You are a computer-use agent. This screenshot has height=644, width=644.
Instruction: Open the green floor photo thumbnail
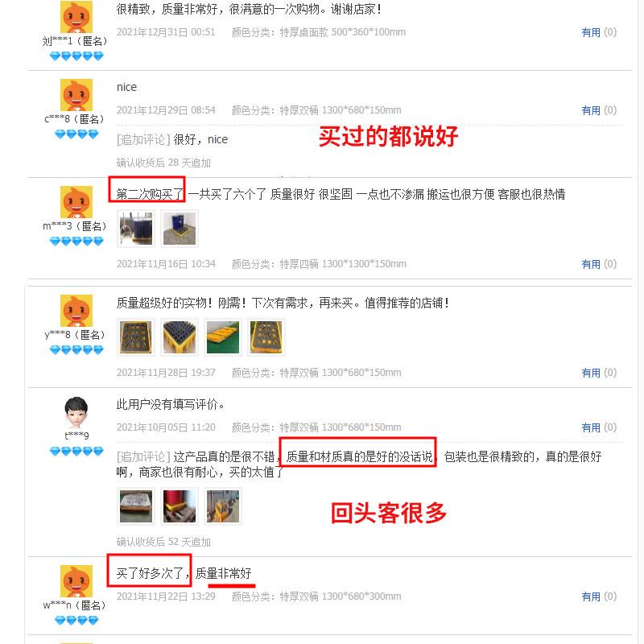[223, 337]
